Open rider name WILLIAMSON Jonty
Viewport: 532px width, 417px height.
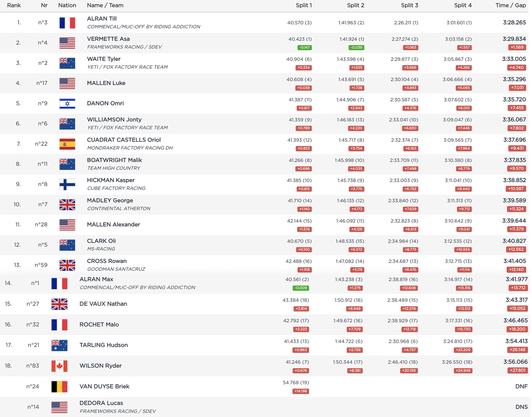114,119
